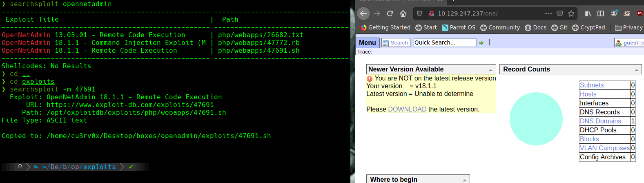
Task: Click the cyan record counts pie chart
Action: point(536,119)
